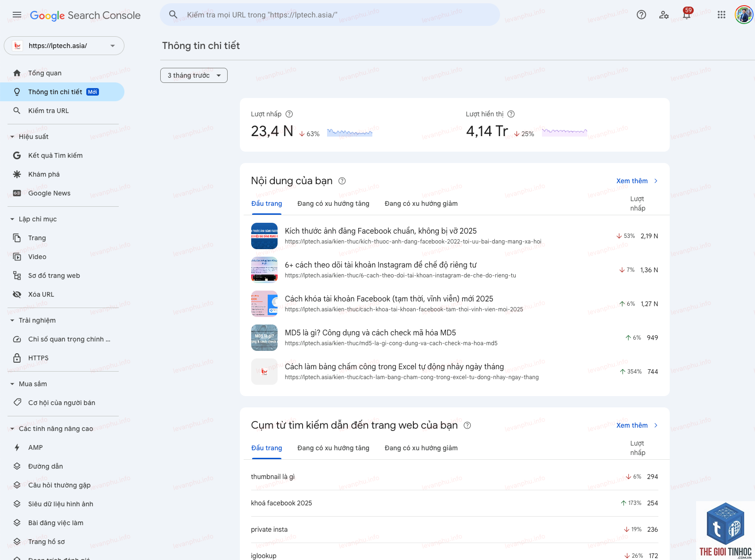This screenshot has height=560, width=755.
Task: Open Bài đăng việc làm menu item
Action: (56, 523)
